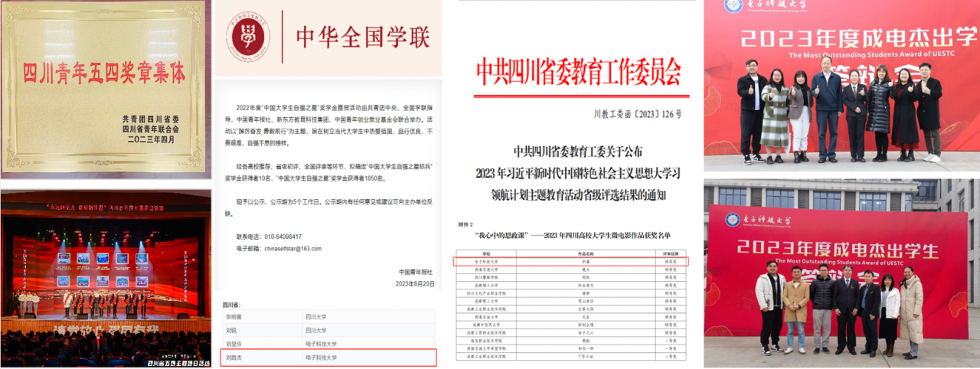
Task: Select the name 刘锐 in the table
Action: coord(230,330)
